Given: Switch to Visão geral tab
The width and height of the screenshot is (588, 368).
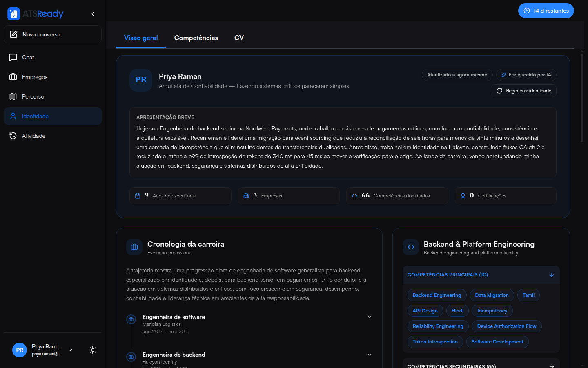Looking at the screenshot, I should click(x=141, y=38).
